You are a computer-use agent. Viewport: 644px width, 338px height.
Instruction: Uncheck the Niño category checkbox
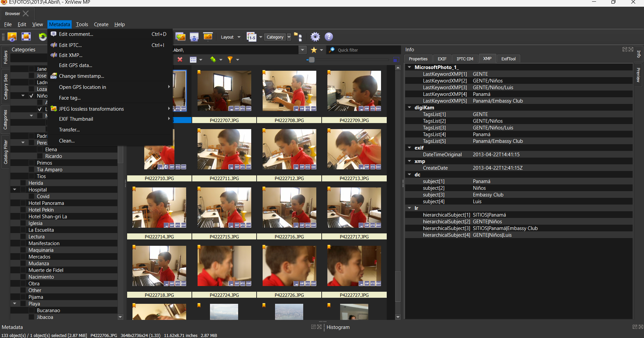32,96
